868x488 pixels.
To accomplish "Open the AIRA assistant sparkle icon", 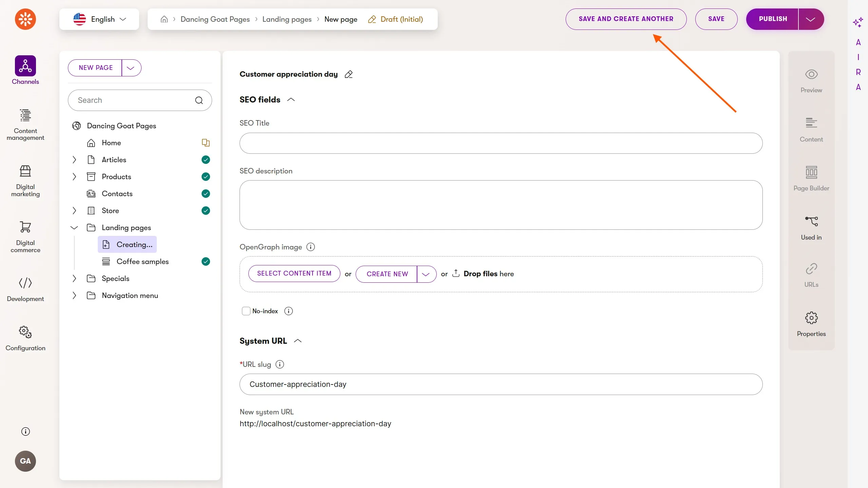I will [x=858, y=23].
